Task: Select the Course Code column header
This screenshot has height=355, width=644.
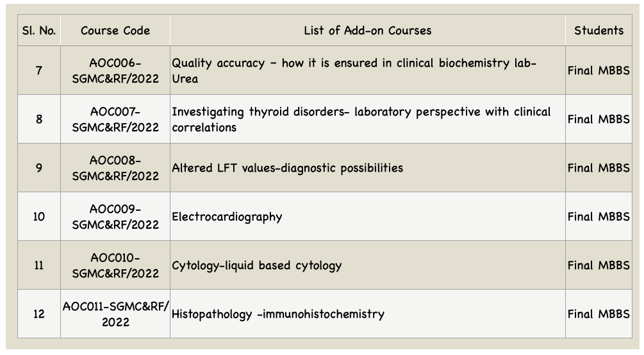Action: pyautogui.click(x=115, y=30)
